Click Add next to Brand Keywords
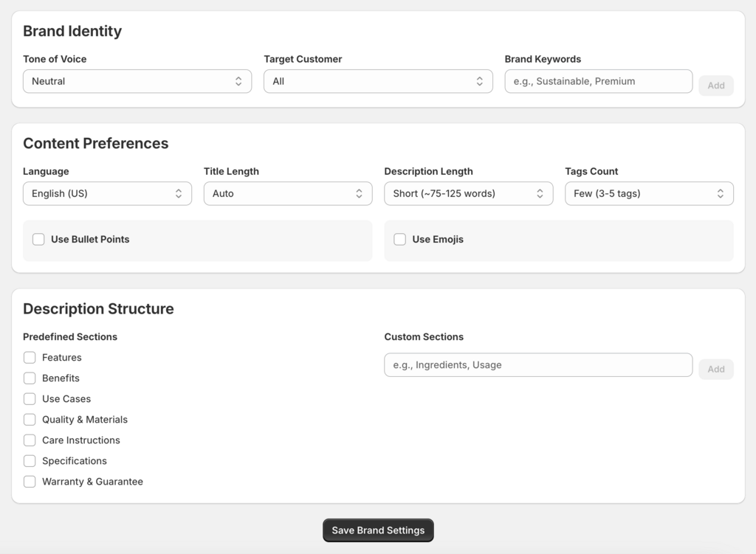Screen dimensions: 756x554 (715, 85)
